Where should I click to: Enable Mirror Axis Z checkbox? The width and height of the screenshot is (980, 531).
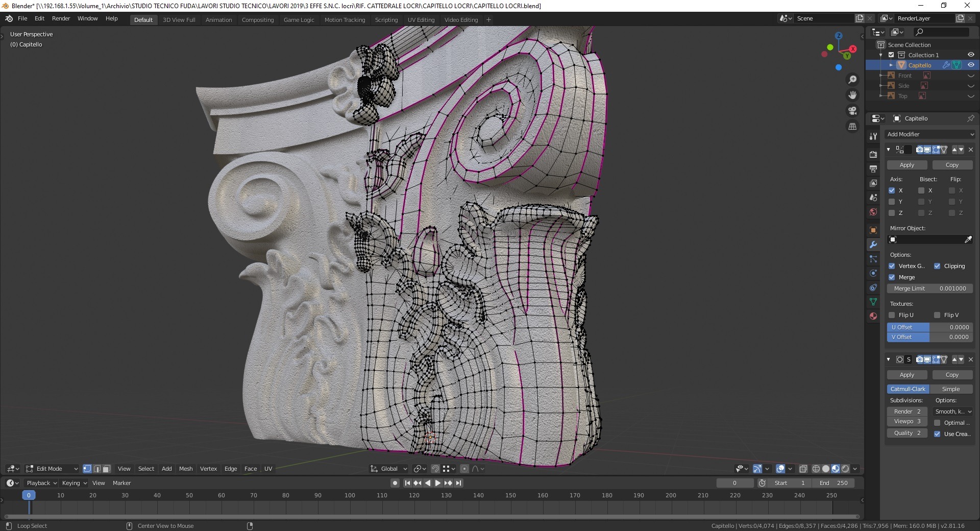click(892, 213)
